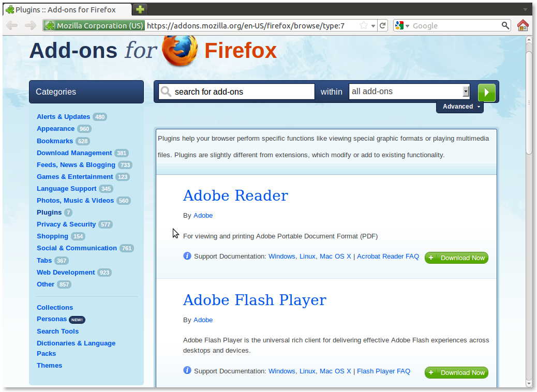The height and width of the screenshot is (392, 537).
Task: Click the vertical scrollbar thumb
Action: [529, 102]
